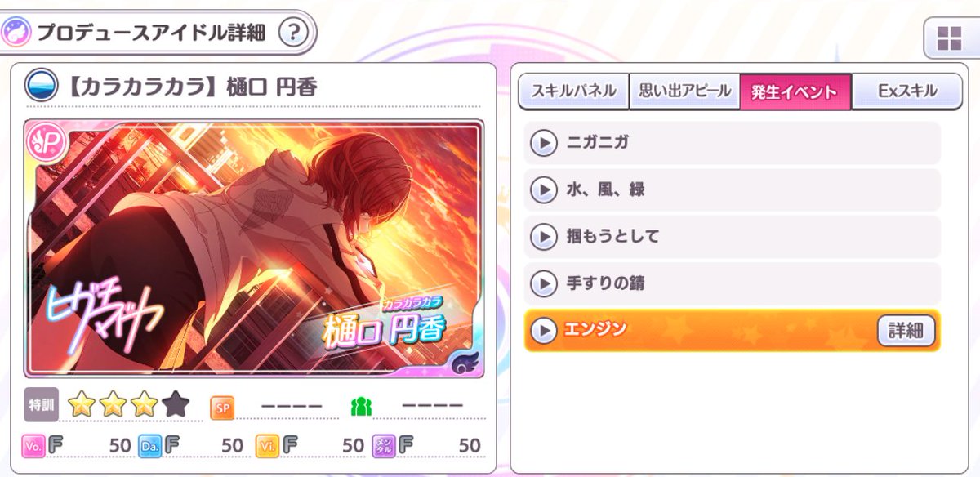Click the pink Vo. stat icon

coord(33,445)
